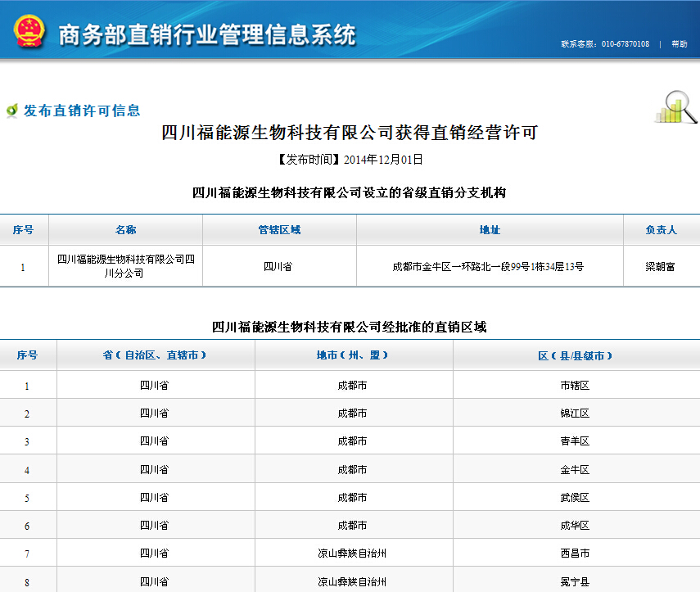This screenshot has height=592, width=700.
Task: Click the publish date 2014年12月01日
Action: [383, 160]
